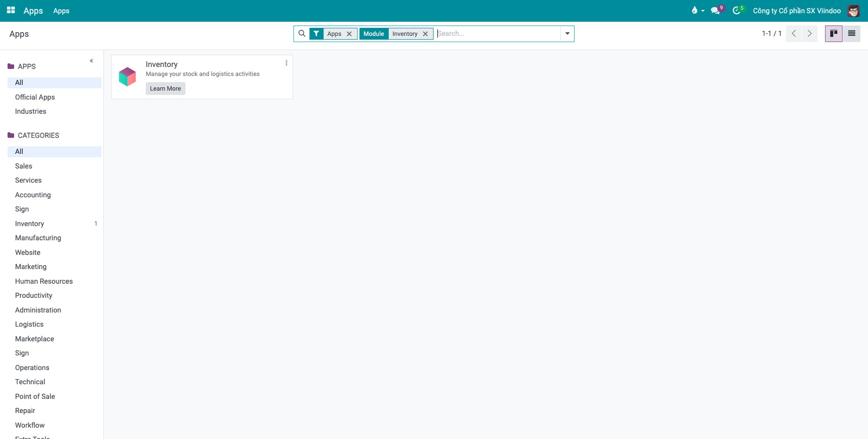
Task: Open Inventory card's three-dot options menu
Action: 286,63
